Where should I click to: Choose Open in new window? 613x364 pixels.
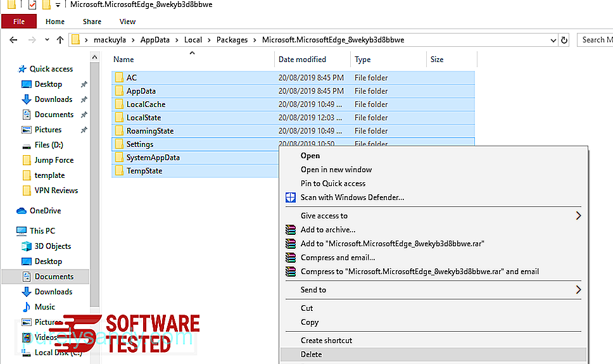coord(336,170)
